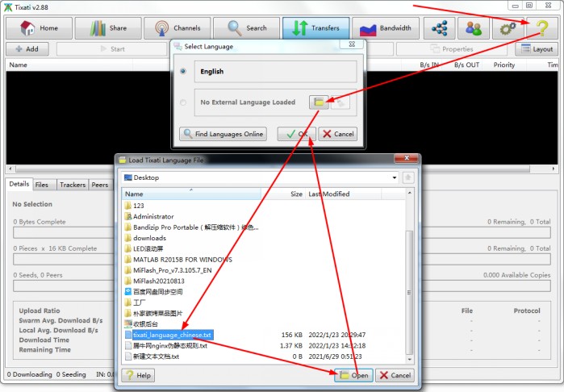This screenshot has width=564, height=392.
Task: Click the file list vertical scrollbar
Action: tap(409, 292)
